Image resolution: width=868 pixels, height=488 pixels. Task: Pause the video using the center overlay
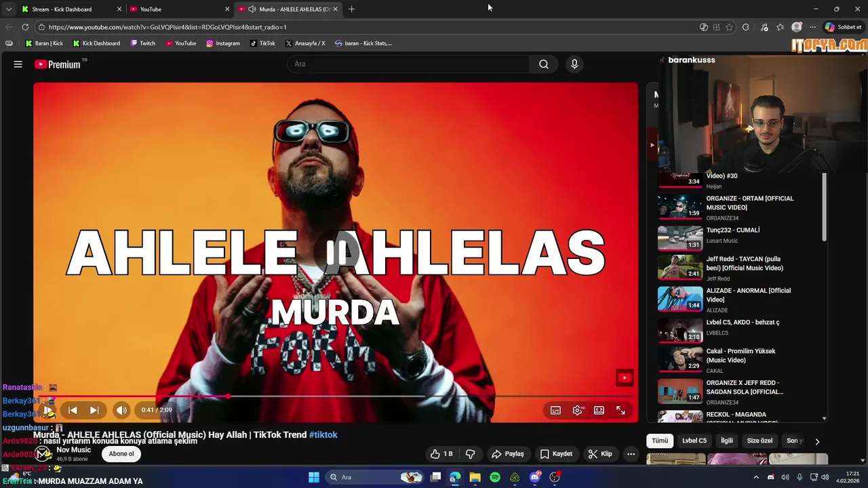pyautogui.click(x=336, y=252)
